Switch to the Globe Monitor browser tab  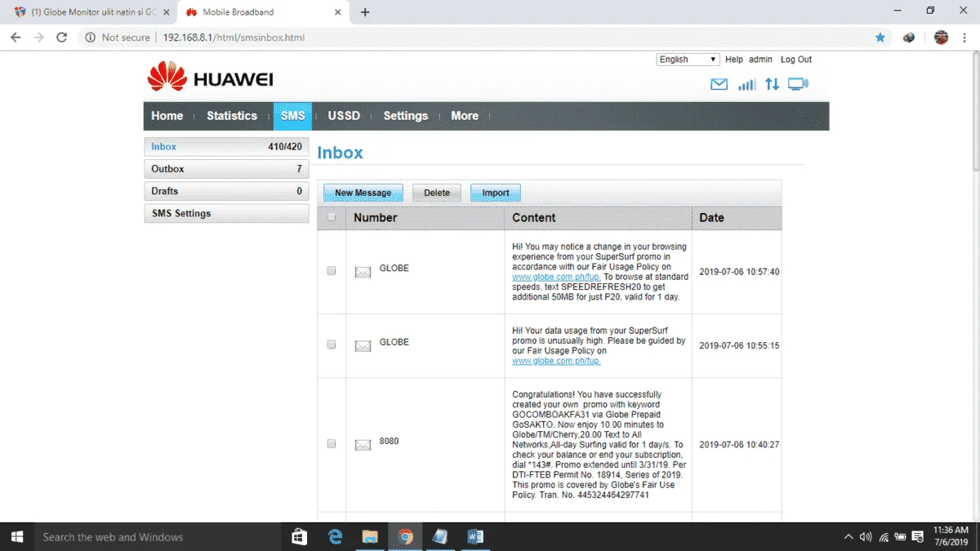pos(90,12)
